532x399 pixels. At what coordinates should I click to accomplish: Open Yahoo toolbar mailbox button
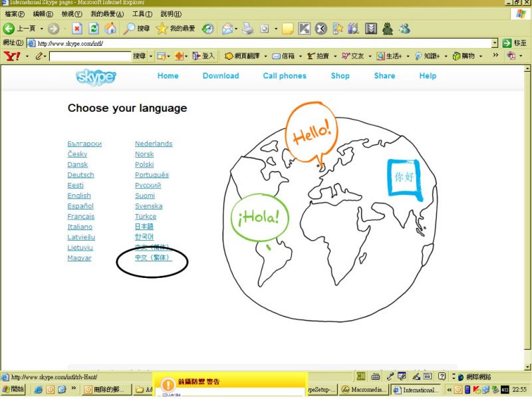point(283,56)
